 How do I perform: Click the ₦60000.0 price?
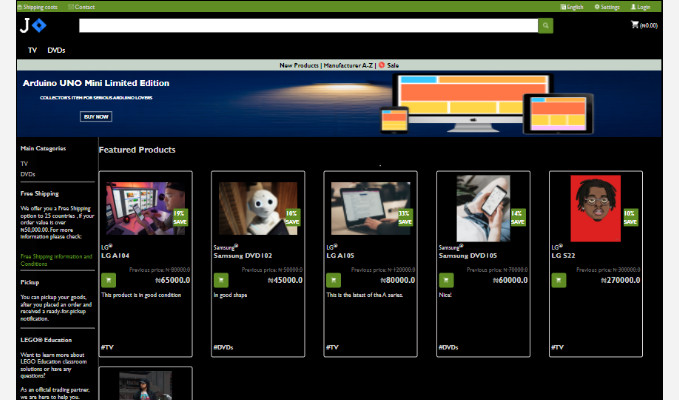point(510,280)
